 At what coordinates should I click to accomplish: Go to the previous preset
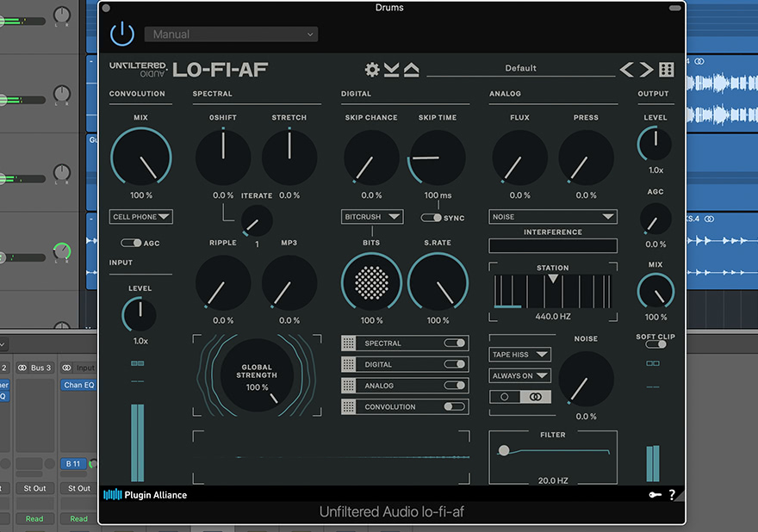pyautogui.click(x=627, y=70)
